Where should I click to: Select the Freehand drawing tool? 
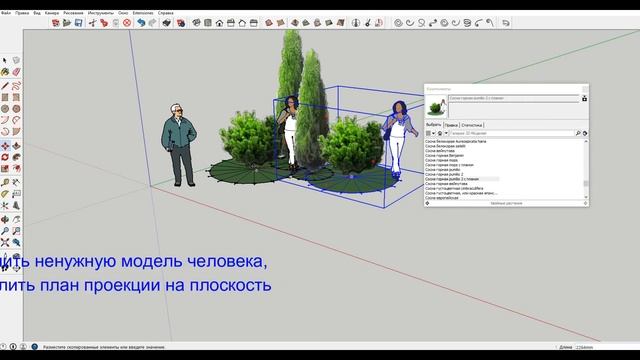pos(16,86)
